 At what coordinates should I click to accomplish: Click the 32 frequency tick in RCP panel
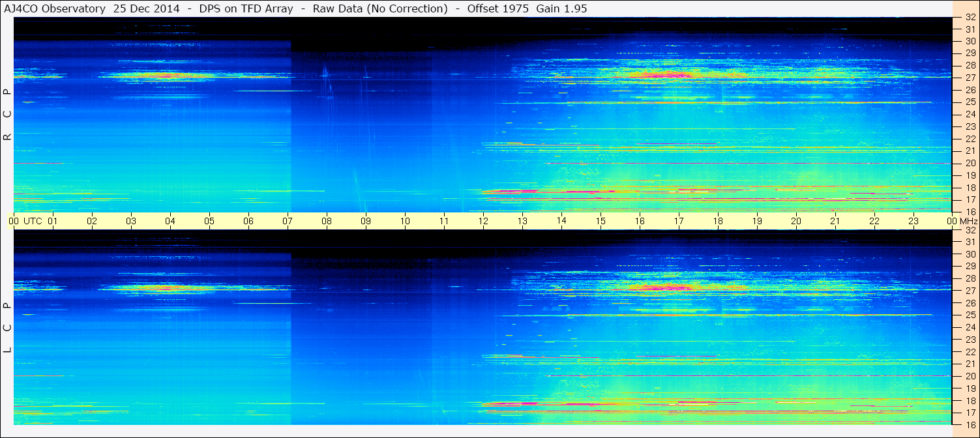970,18
